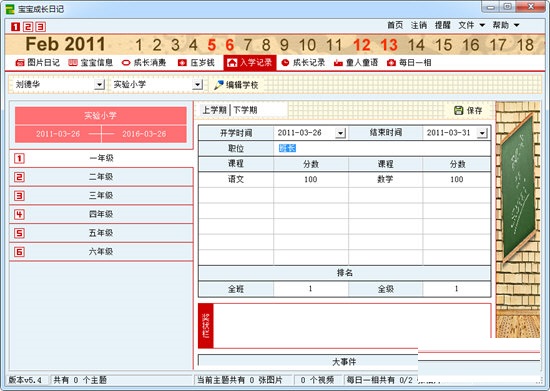Screen dimensions: 550x391
Task: Click 注销 in the top menu
Action: point(419,25)
